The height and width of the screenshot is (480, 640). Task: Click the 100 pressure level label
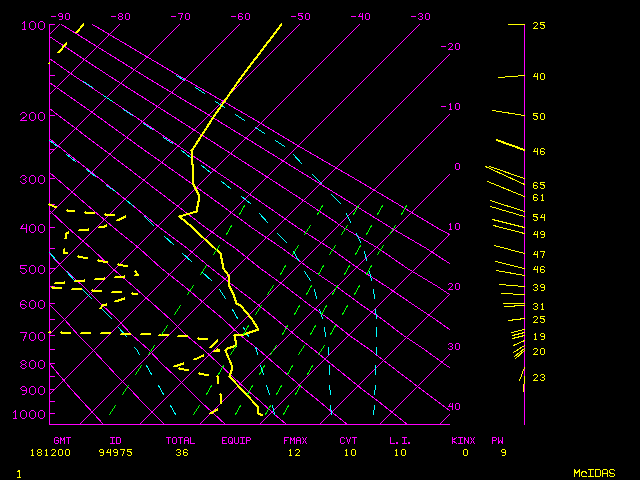[32, 25]
